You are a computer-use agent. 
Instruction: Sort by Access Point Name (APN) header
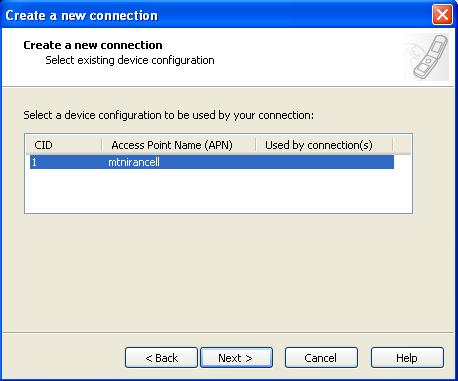click(179, 145)
